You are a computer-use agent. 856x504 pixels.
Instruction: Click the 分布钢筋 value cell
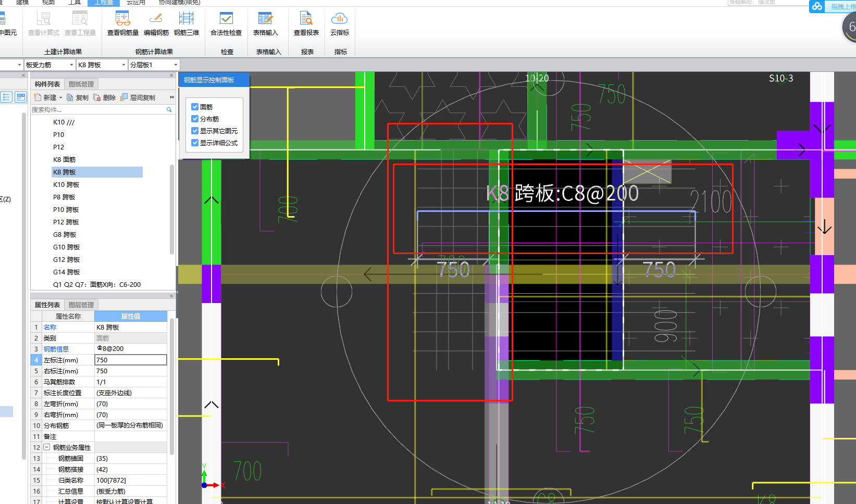(131, 425)
